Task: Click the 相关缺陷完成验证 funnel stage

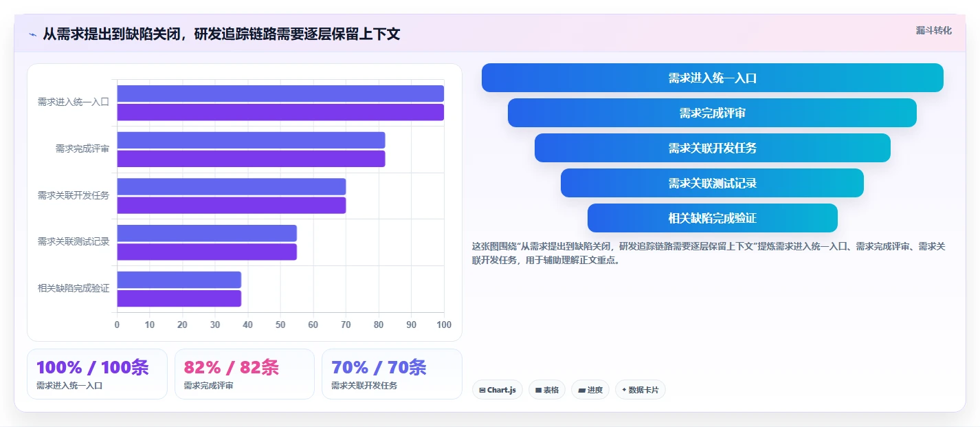Action: pyautogui.click(x=713, y=218)
